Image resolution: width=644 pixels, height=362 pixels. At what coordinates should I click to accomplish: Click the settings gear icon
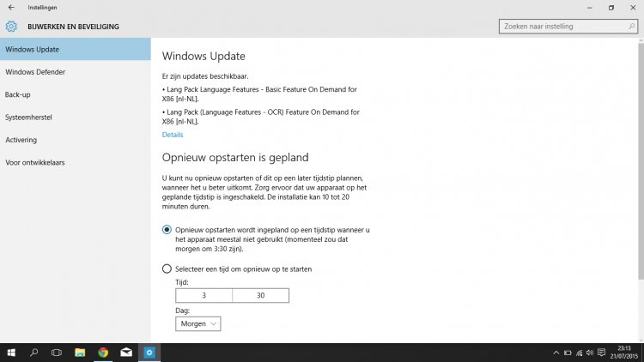coord(11,27)
